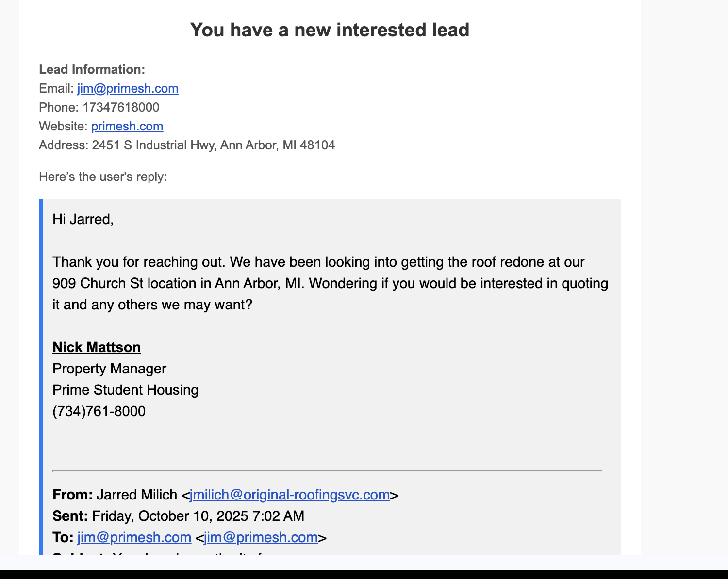Image resolution: width=728 pixels, height=579 pixels.
Task: Click the "You have a new interested lead" heading
Action: coord(330,30)
